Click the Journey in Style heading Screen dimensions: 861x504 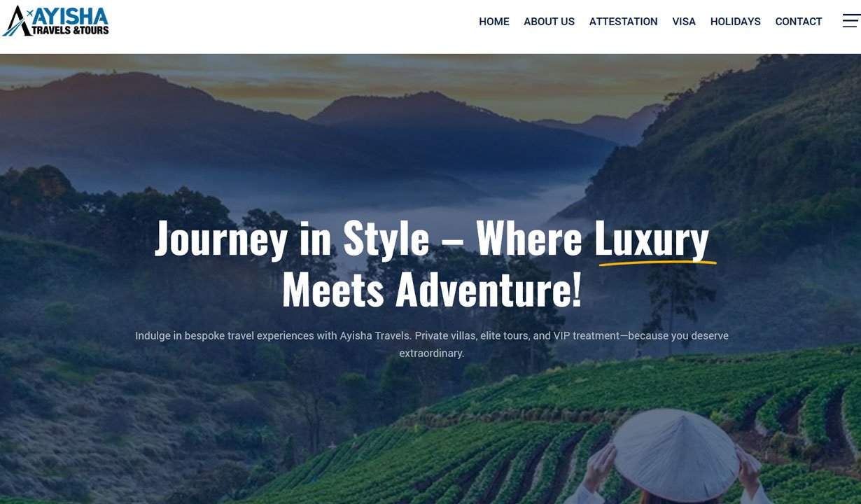point(292,238)
